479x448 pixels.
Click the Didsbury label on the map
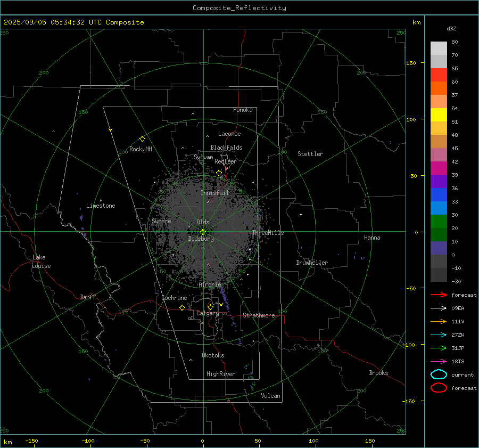click(201, 239)
